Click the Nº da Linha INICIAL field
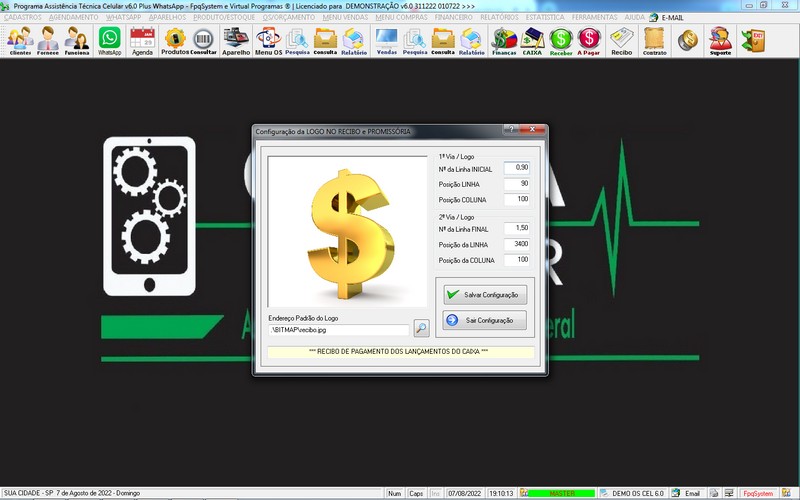800x500 pixels. 517,168
